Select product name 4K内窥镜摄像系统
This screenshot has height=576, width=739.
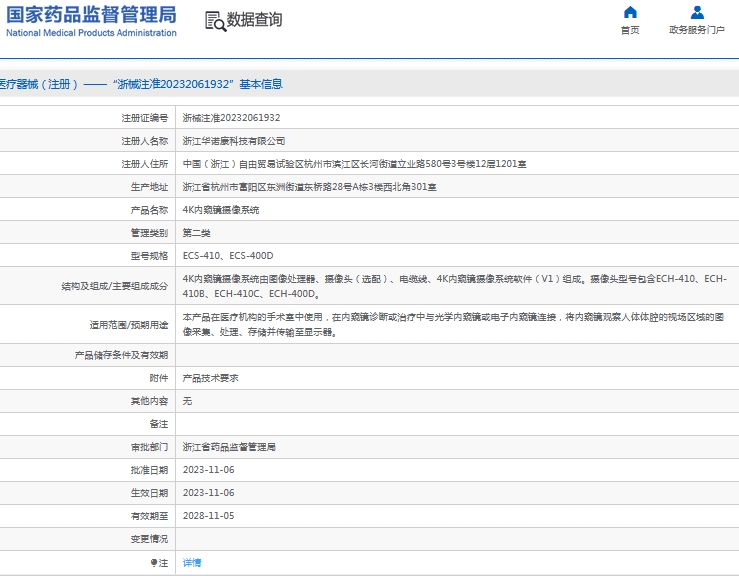(x=221, y=210)
